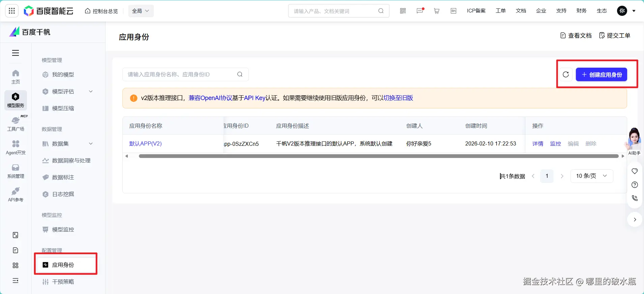Switch language with the En icon

pyautogui.click(x=453, y=11)
